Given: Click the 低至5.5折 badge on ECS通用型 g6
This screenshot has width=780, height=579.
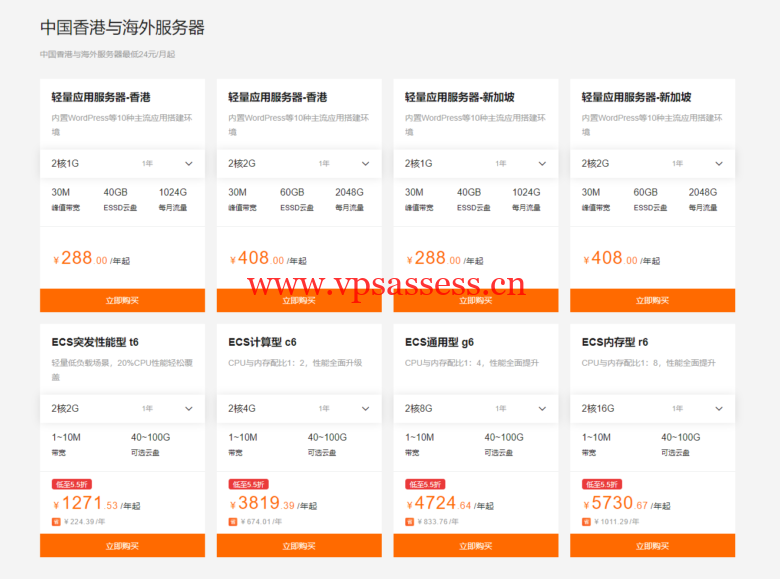Looking at the screenshot, I should click(x=423, y=484).
